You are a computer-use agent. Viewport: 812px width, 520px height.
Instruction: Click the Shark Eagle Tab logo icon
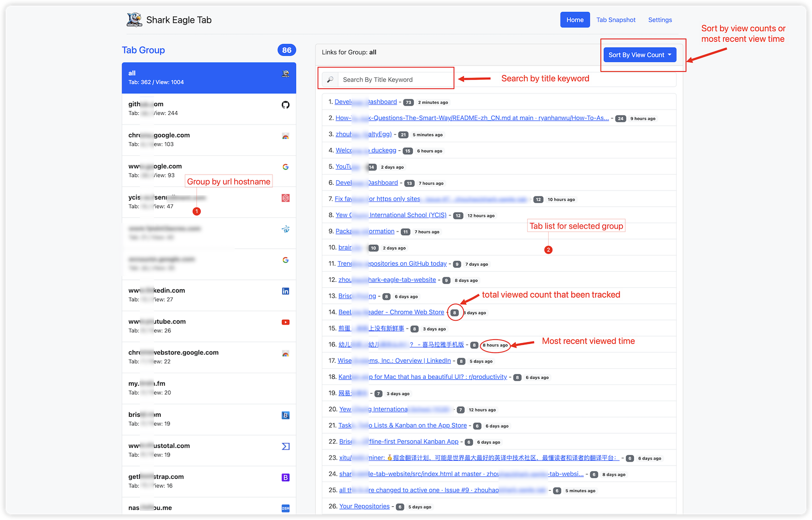click(134, 20)
